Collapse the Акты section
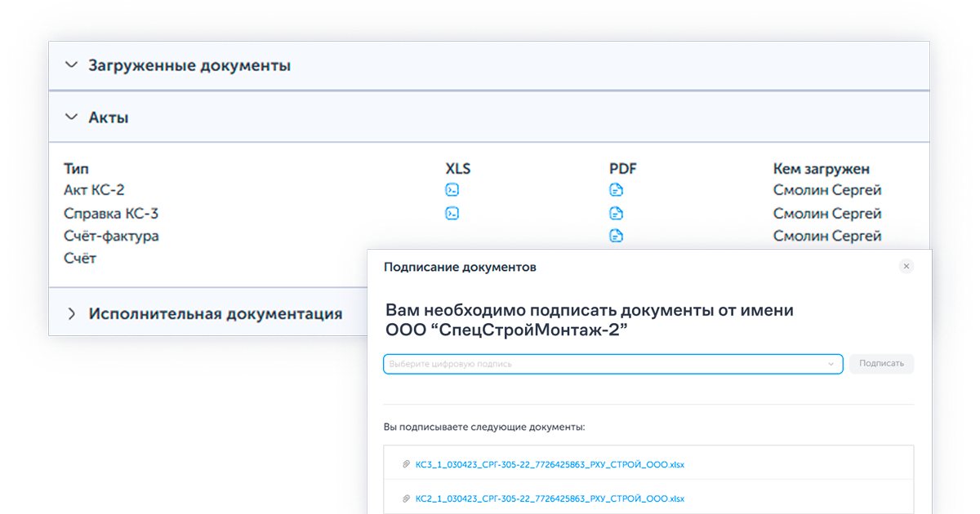Screen dimensions: 980x514 pyautogui.click(x=72, y=117)
